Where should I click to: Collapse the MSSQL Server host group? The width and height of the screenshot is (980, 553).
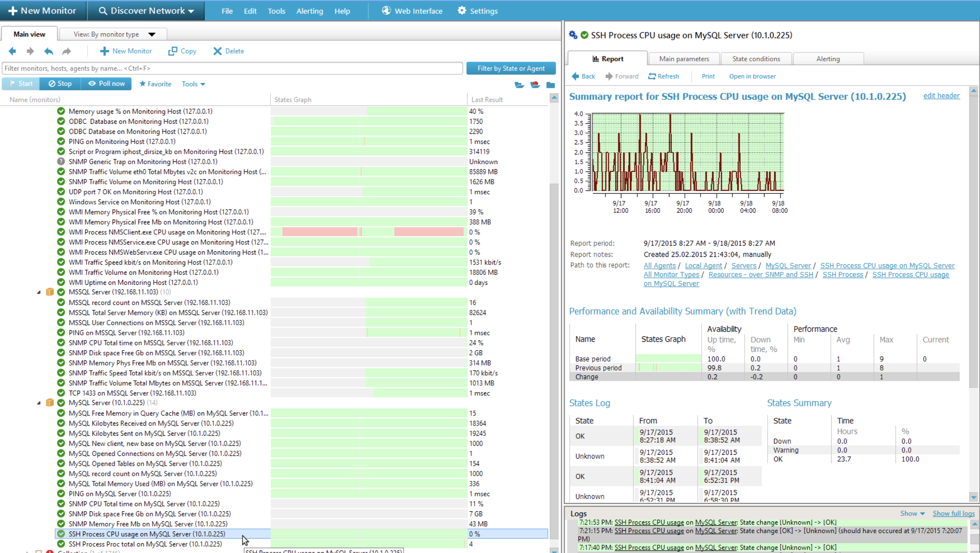[39, 292]
